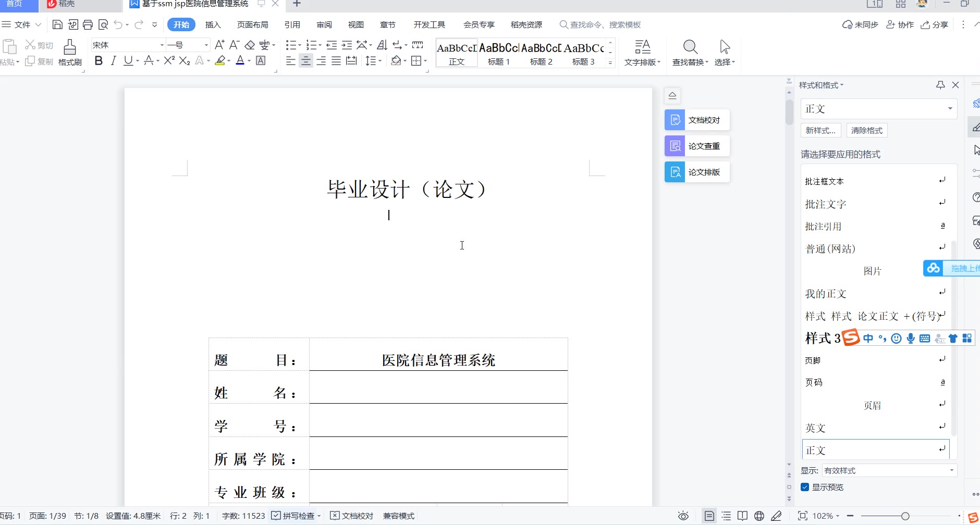Switch to reading view (book icon)
Screen dimensions: 980x525
742,516
